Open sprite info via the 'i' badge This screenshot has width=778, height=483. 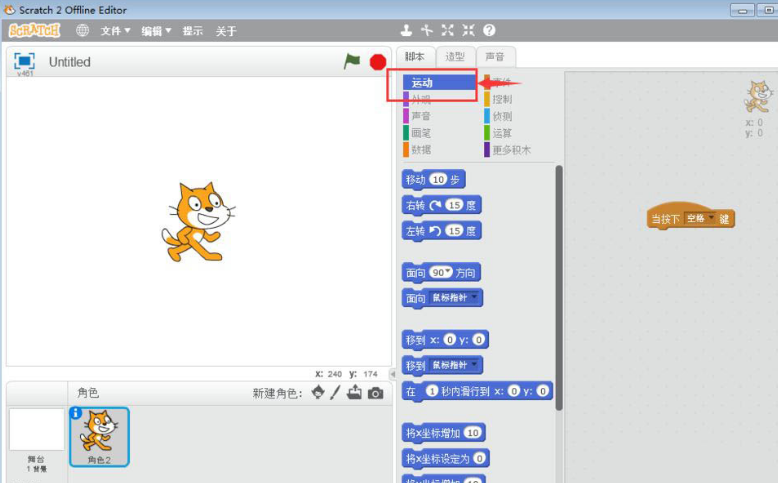[x=75, y=413]
